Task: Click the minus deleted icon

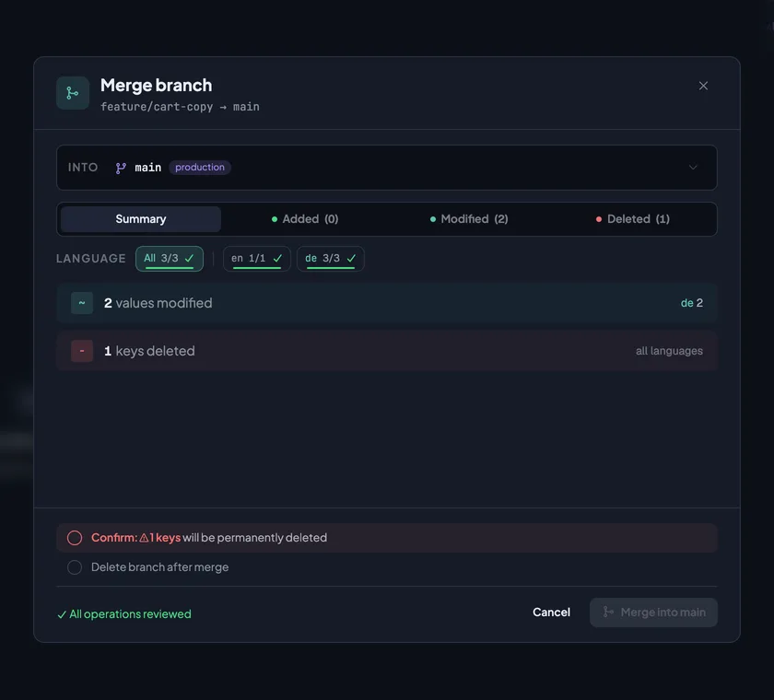Action: click(82, 351)
